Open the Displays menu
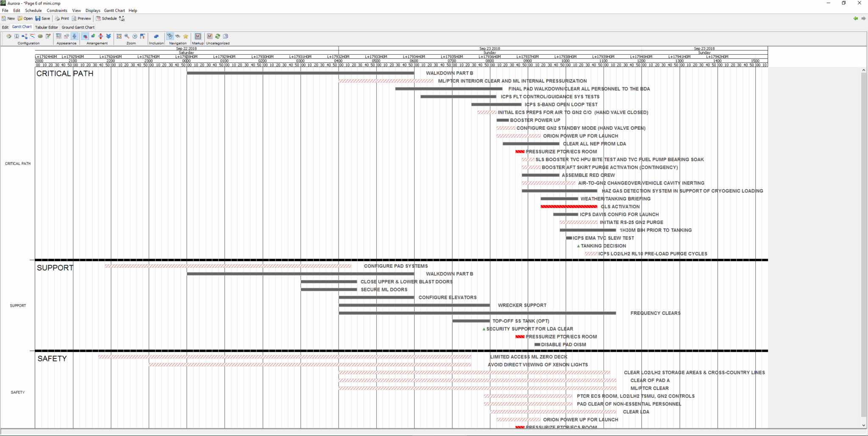Image resolution: width=868 pixels, height=436 pixels. (93, 11)
